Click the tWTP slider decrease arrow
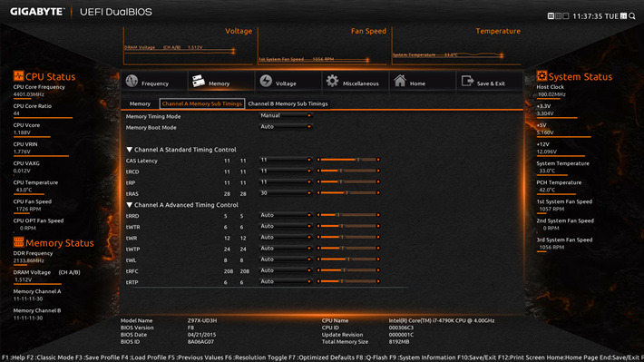This screenshot has height=362, width=644. click(x=318, y=249)
